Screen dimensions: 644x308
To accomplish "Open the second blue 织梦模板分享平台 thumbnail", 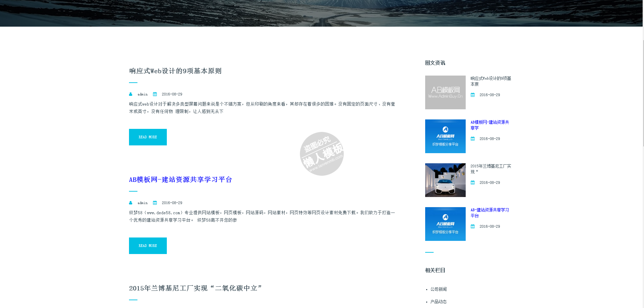I will (x=445, y=224).
